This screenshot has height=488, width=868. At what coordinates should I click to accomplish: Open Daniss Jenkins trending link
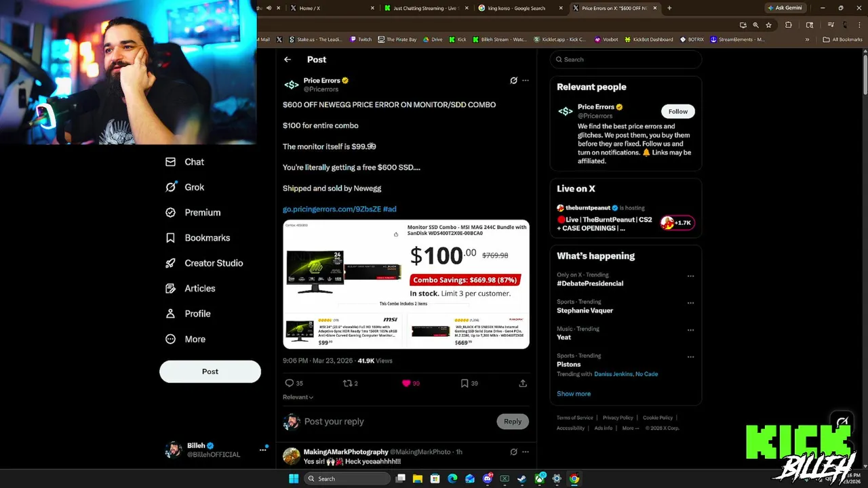613,374
